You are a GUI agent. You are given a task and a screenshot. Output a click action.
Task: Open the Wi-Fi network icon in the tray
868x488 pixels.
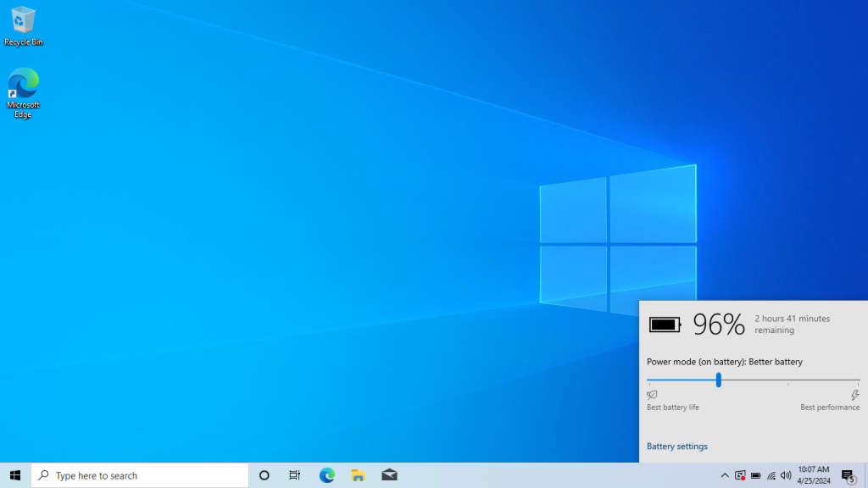[x=770, y=475]
